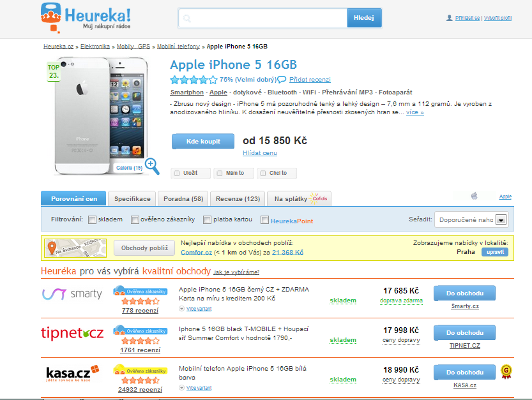Viewport: 532px width, 400px height.
Task: Click the Smarty shop logo
Action: 72,293
